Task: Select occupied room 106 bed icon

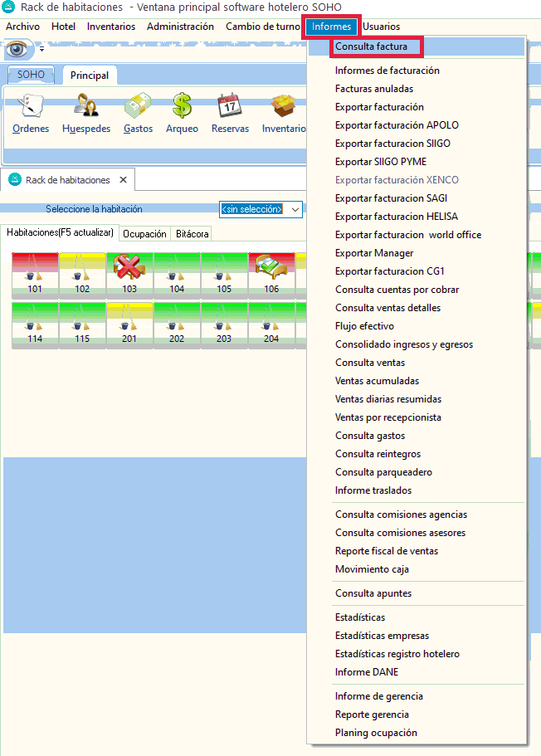Action: point(271,274)
